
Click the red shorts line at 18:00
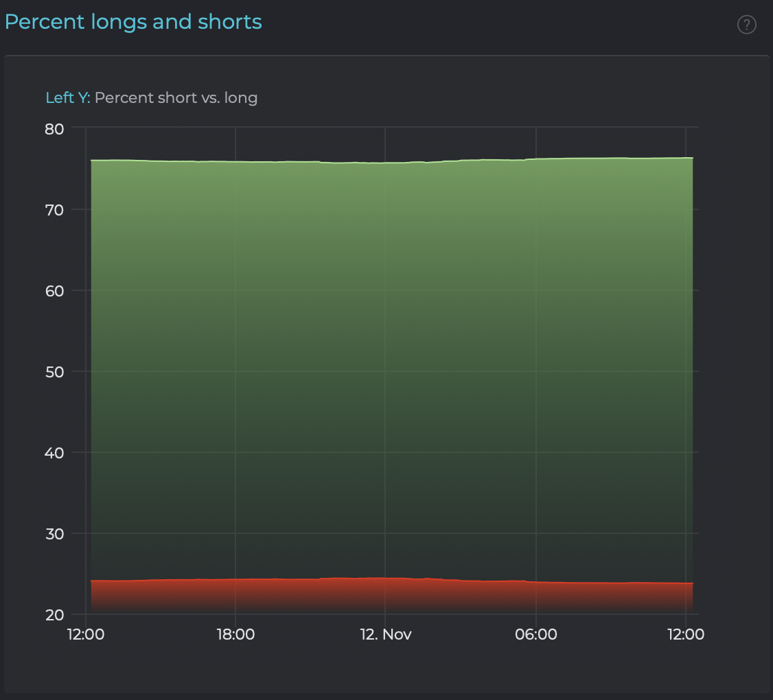(x=235, y=579)
